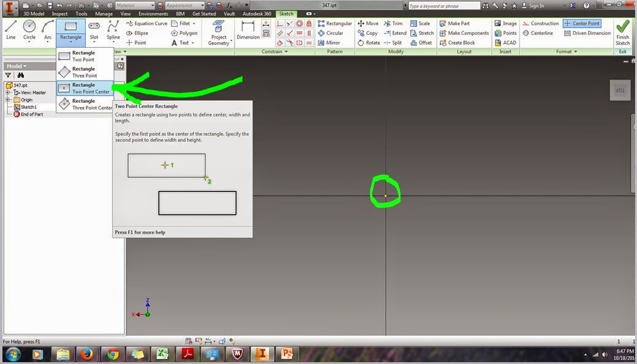Select End of Part node

pos(28,114)
